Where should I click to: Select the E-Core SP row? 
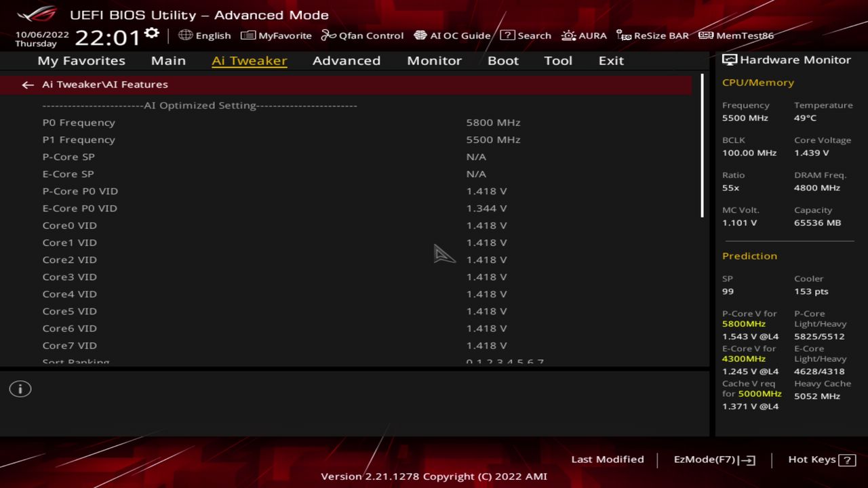(x=353, y=174)
